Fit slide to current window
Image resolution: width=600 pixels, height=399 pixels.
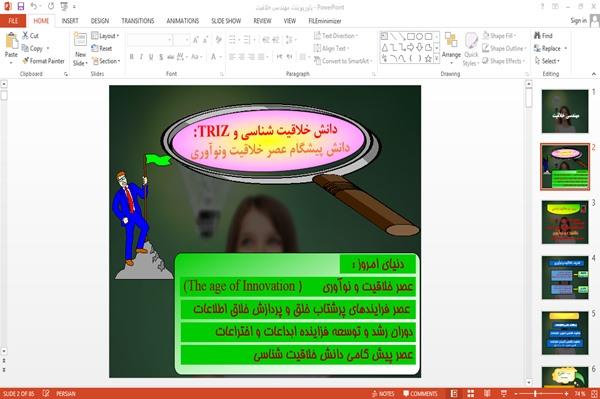pyautogui.click(x=595, y=394)
